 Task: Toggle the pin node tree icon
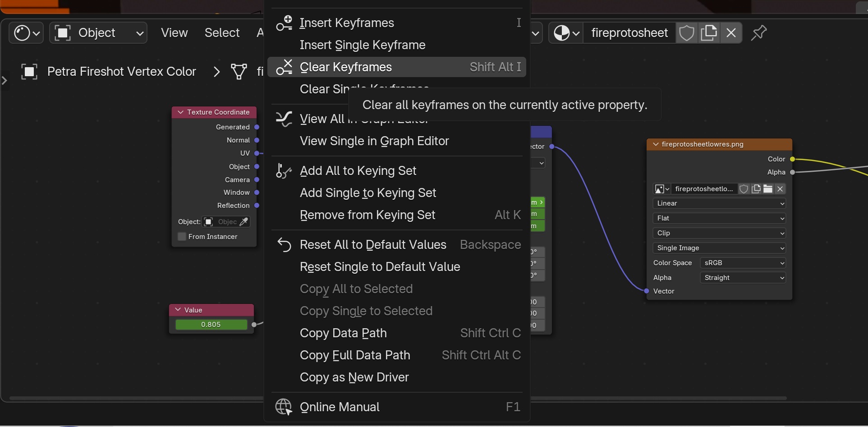tap(758, 33)
